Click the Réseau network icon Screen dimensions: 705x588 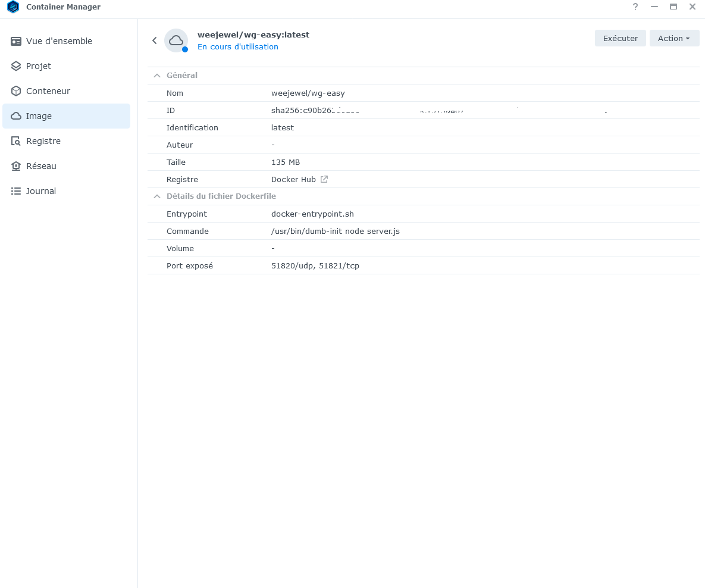click(15, 166)
